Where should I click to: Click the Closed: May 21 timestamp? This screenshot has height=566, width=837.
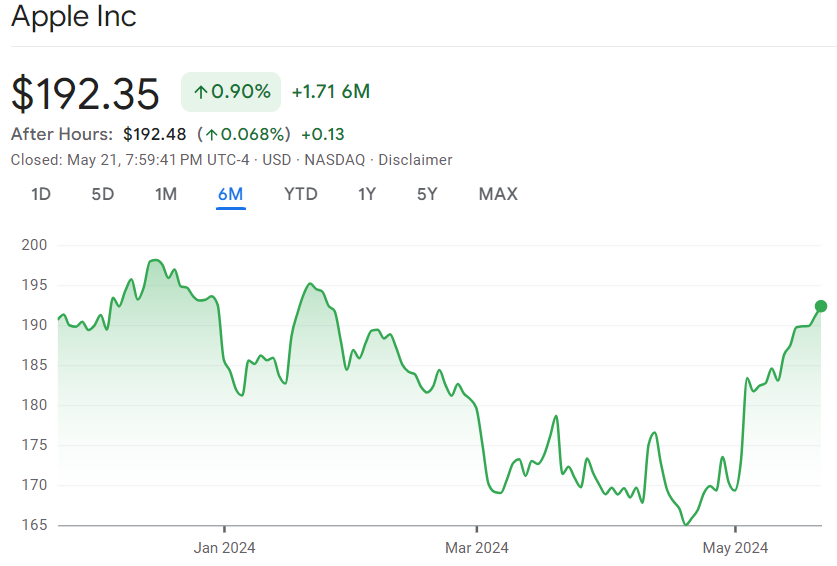(x=130, y=160)
